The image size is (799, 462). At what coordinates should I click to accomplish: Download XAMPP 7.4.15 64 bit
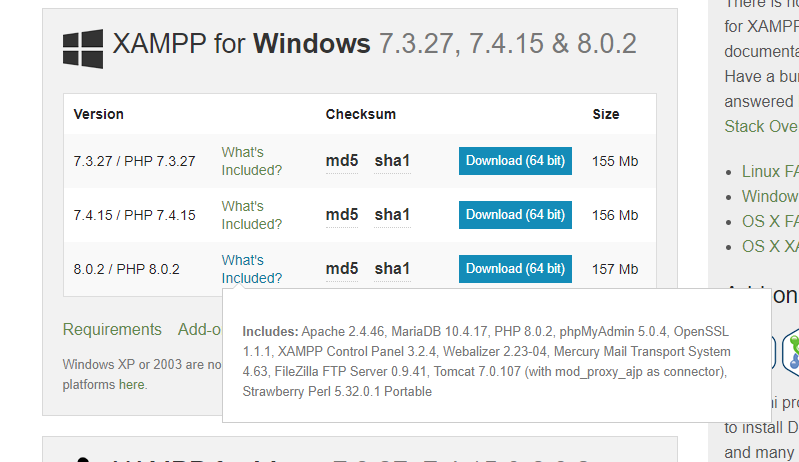pos(515,215)
